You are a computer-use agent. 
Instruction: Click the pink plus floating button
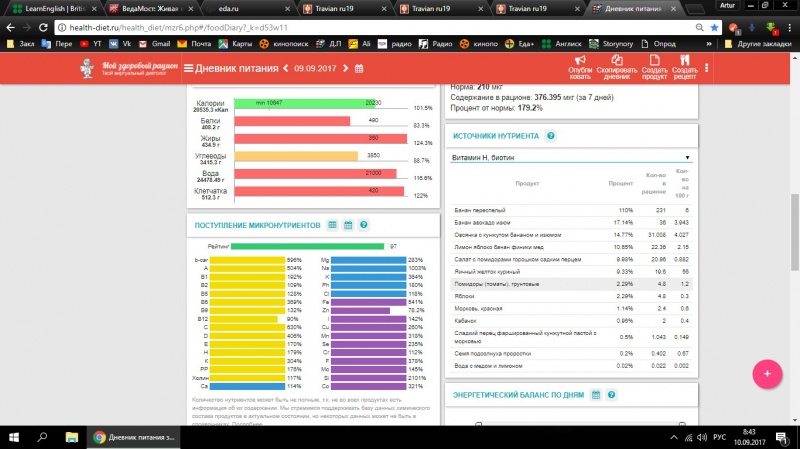[767, 372]
